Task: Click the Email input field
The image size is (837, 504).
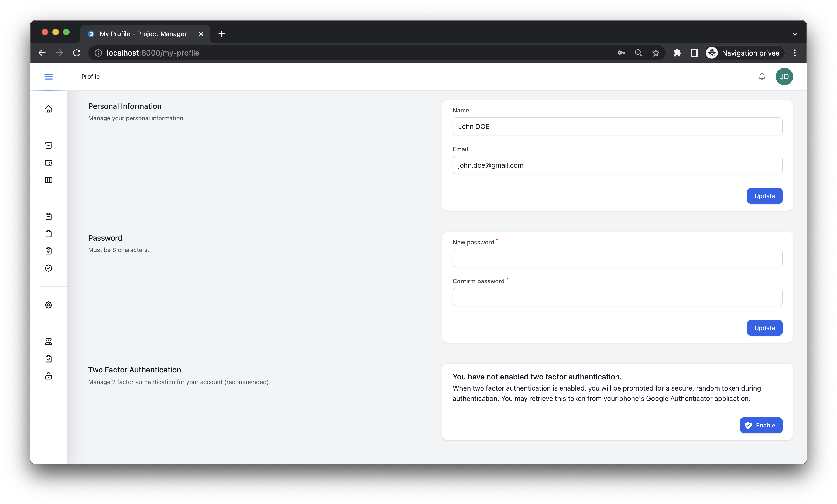Action: tap(617, 165)
